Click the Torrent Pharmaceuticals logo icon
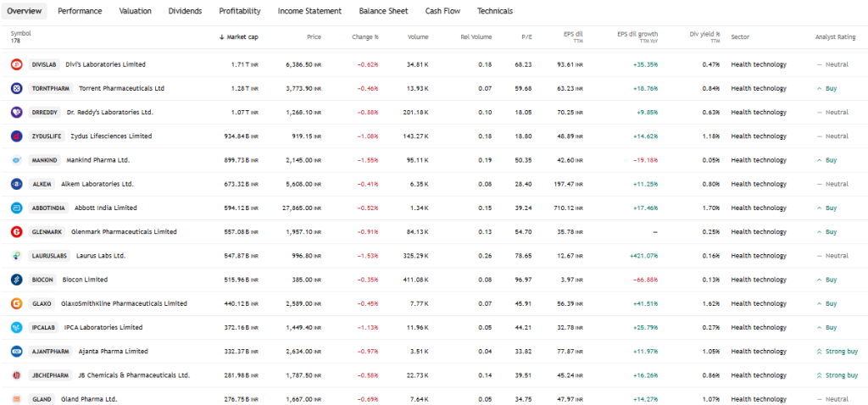 tap(17, 88)
